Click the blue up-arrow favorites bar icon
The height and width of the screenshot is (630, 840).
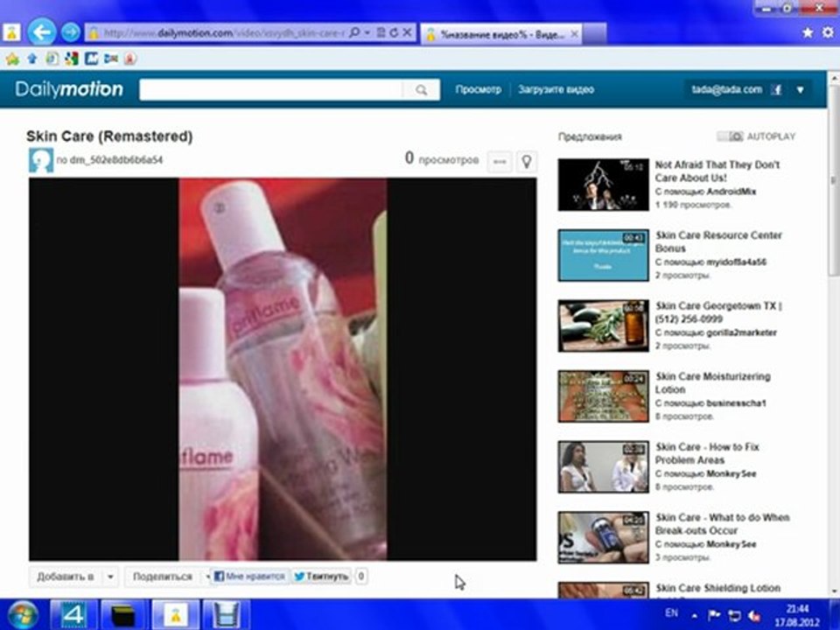32,59
